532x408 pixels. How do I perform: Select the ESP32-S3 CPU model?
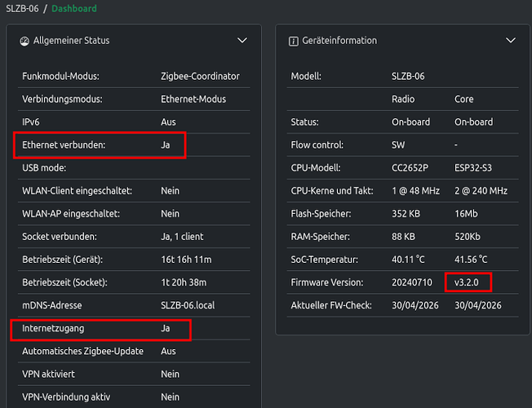[473, 167]
